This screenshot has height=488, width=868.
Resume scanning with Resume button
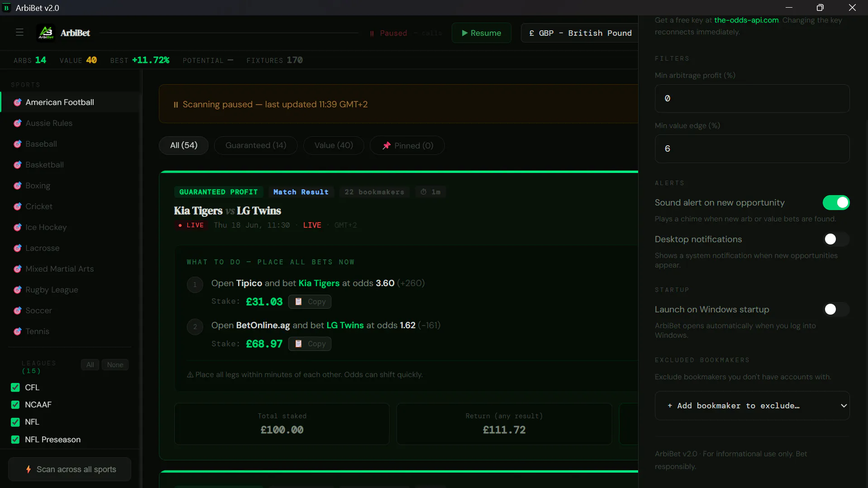tap(482, 33)
